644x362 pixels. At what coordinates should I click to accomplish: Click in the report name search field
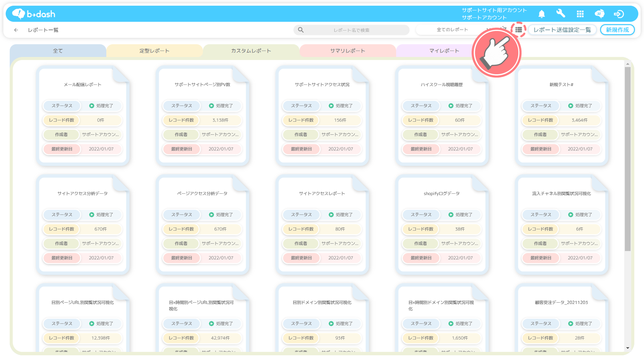point(351,30)
